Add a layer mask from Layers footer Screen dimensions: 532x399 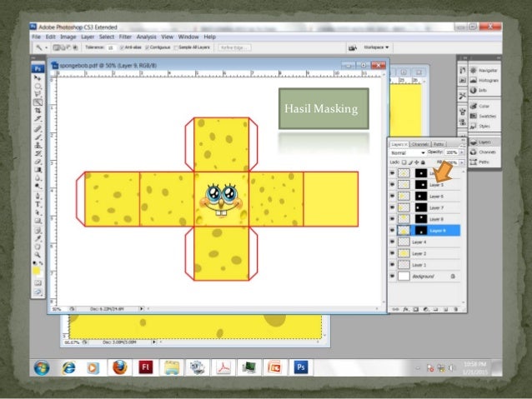[x=416, y=309]
